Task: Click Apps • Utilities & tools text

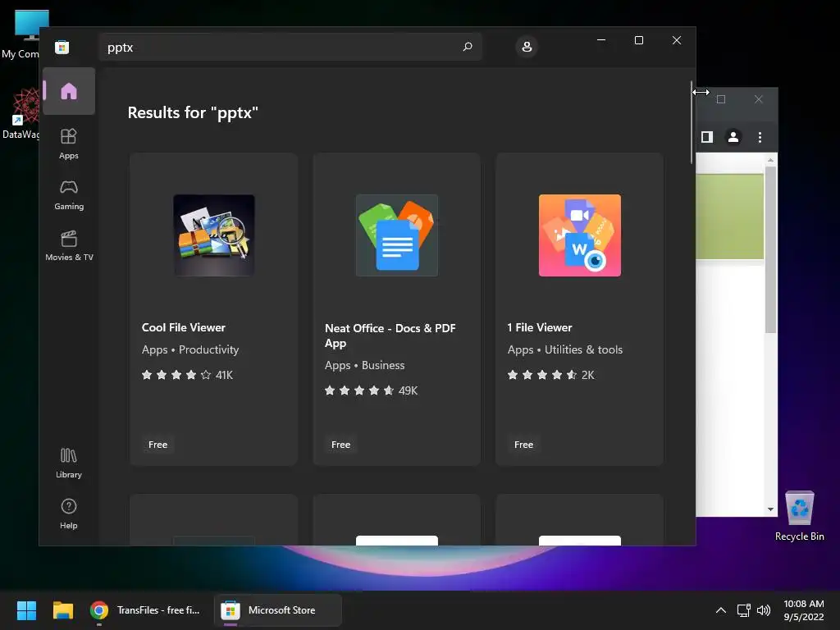Action: 564,349
